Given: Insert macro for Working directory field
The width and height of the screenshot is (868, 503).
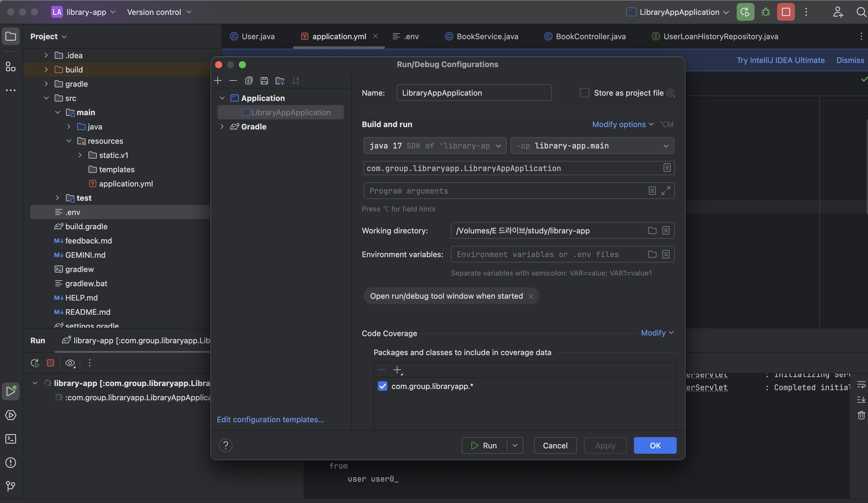Looking at the screenshot, I should click(666, 230).
